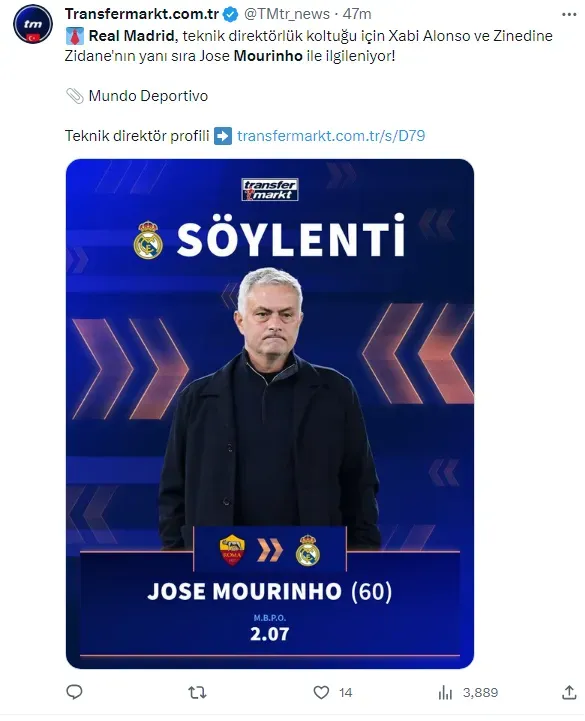Click the 3,889 views count

[x=480, y=692]
